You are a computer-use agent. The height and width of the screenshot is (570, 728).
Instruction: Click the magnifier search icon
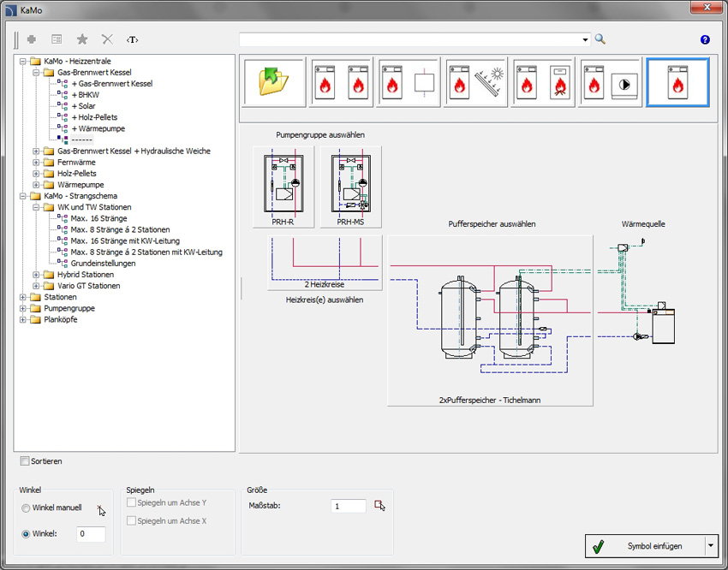coord(600,39)
